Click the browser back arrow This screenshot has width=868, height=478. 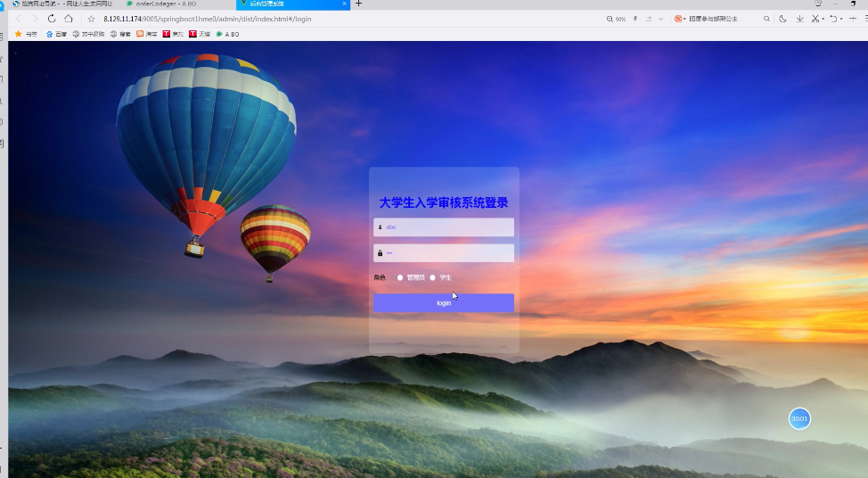pyautogui.click(x=19, y=19)
